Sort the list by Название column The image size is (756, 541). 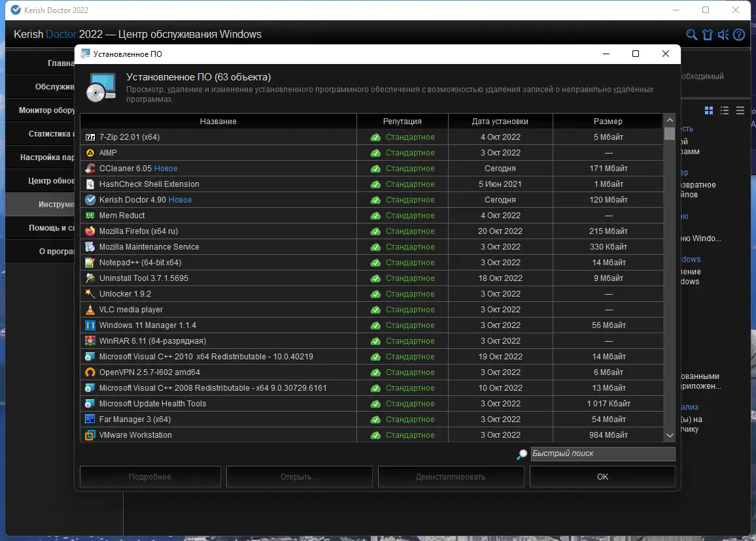click(218, 122)
